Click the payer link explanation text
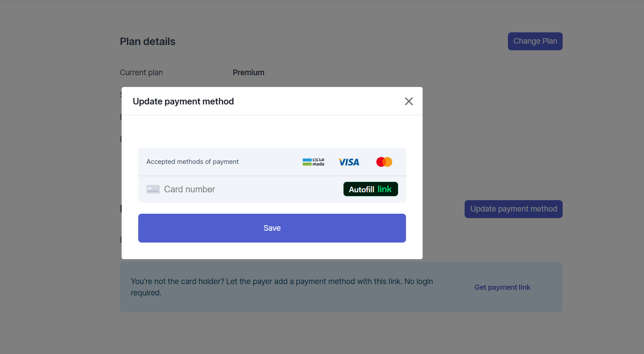The image size is (644, 354). (x=282, y=287)
